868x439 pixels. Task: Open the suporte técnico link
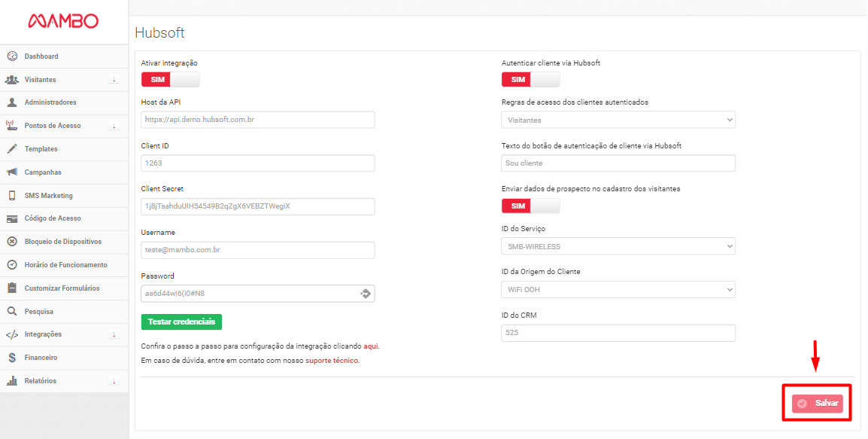coord(332,361)
